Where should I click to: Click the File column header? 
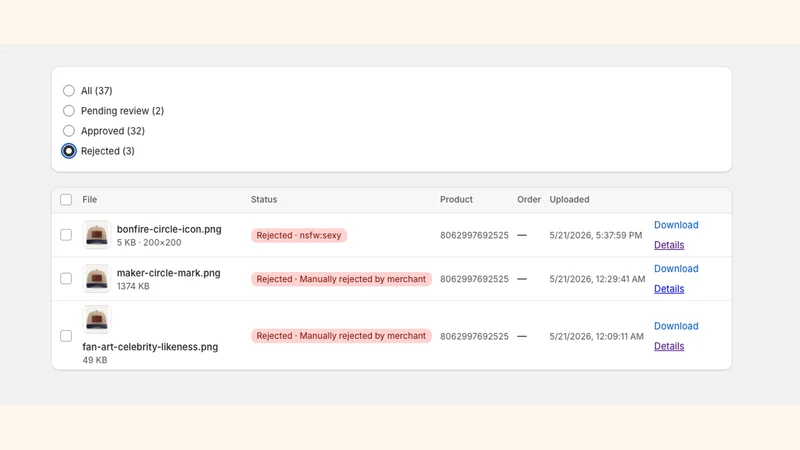pos(90,199)
